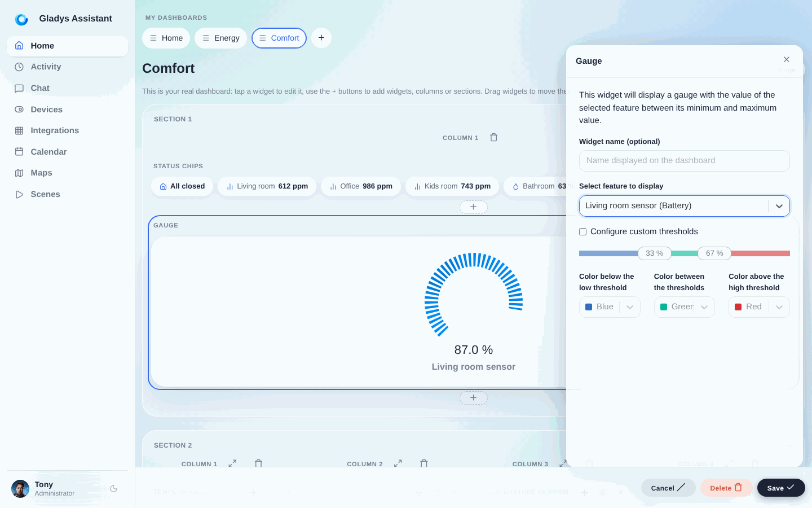Click the 33 % low threshold handle
The width and height of the screenshot is (812, 508).
pyautogui.click(x=654, y=253)
